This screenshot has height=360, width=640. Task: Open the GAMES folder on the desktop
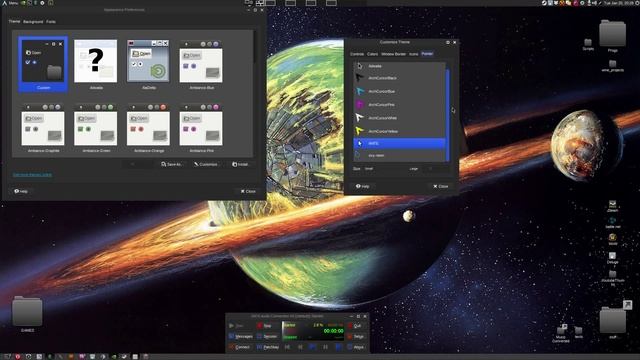coord(27,314)
